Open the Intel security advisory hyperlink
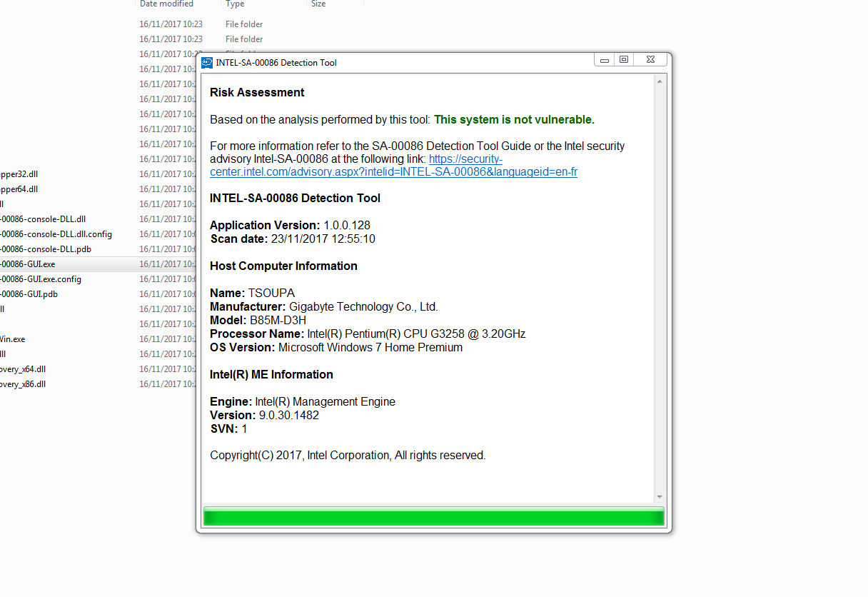Image resolution: width=868 pixels, height=597 pixels. 393,166
